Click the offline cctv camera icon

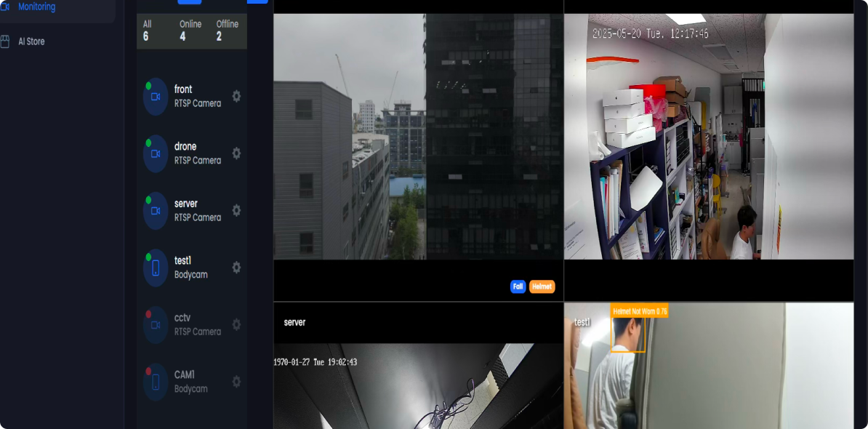pos(156,325)
